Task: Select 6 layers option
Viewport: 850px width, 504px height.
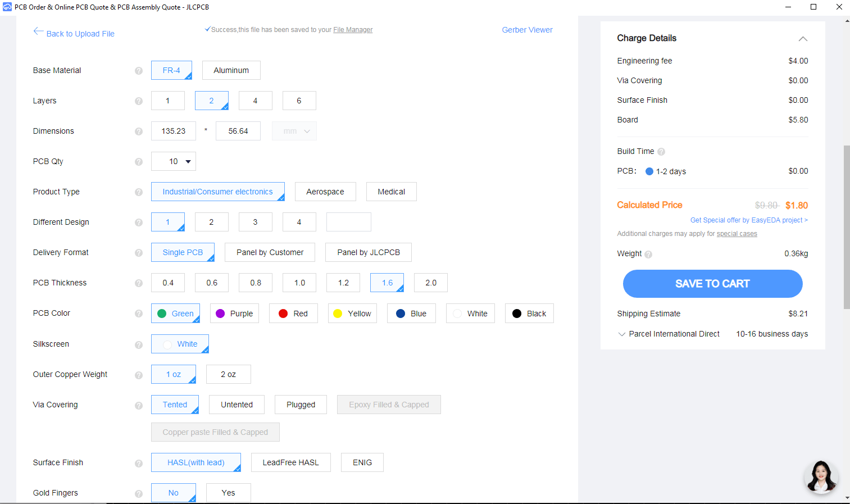Action: click(299, 101)
